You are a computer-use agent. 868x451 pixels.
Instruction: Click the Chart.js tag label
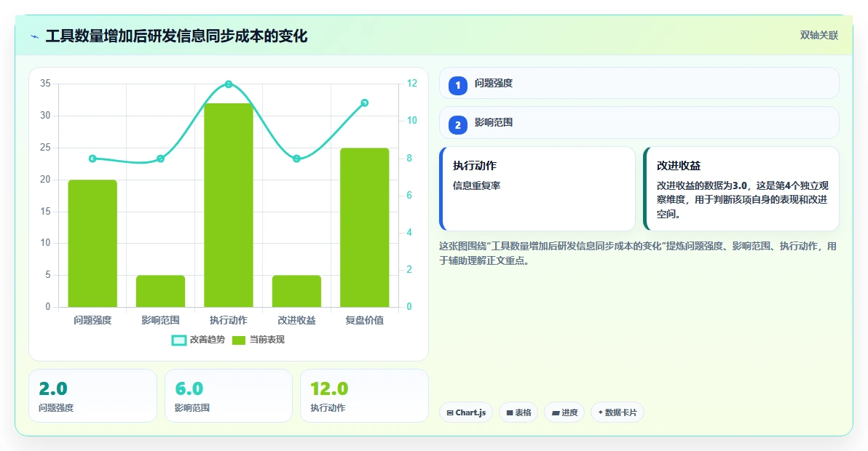[470, 413]
